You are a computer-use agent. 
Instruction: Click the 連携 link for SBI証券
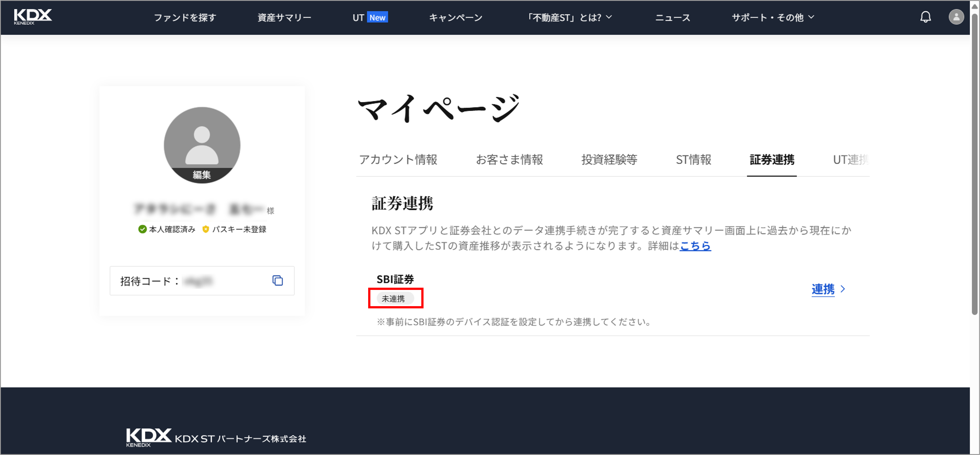click(823, 289)
